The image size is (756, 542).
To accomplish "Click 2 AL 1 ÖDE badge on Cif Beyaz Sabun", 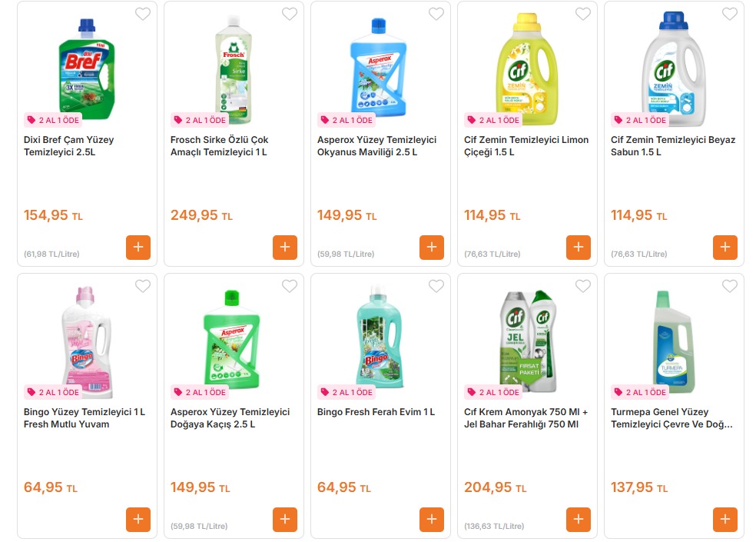I will 640,120.
